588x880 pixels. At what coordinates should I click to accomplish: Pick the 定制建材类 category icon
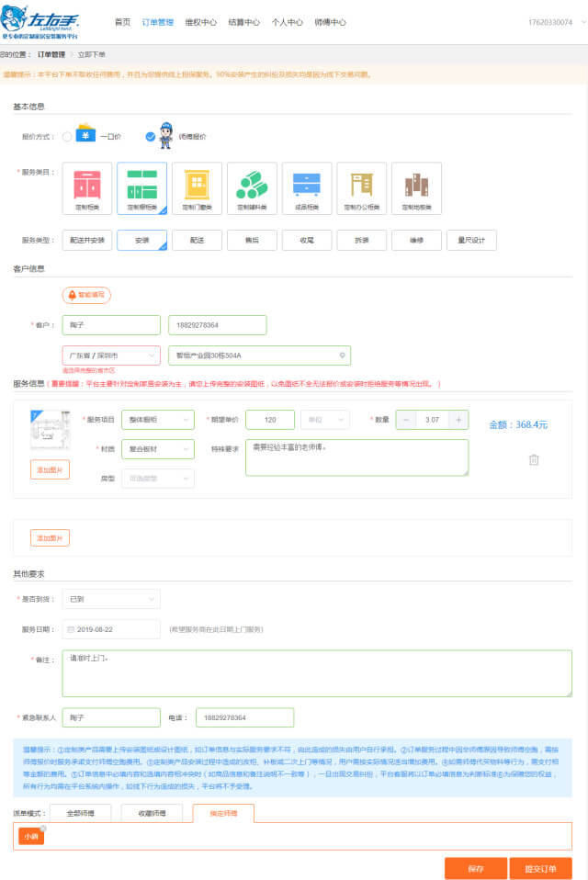click(252, 187)
